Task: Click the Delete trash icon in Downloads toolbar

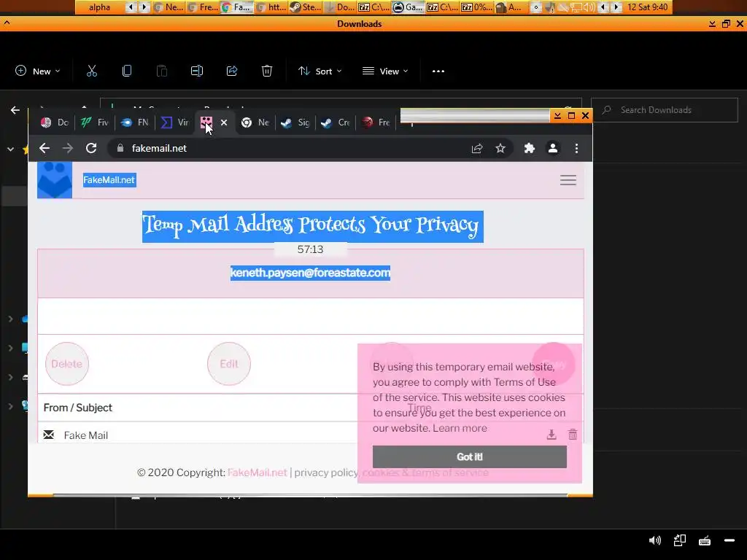Action: (267, 71)
